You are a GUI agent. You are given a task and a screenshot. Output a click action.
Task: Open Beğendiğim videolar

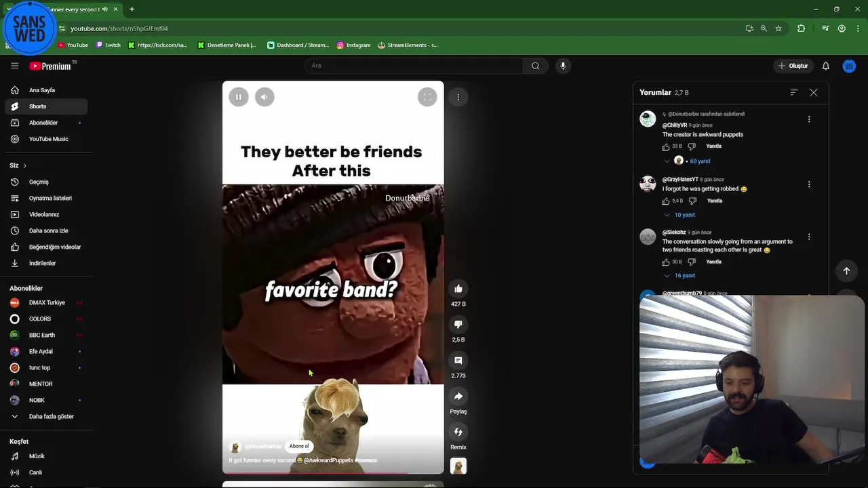(46, 247)
